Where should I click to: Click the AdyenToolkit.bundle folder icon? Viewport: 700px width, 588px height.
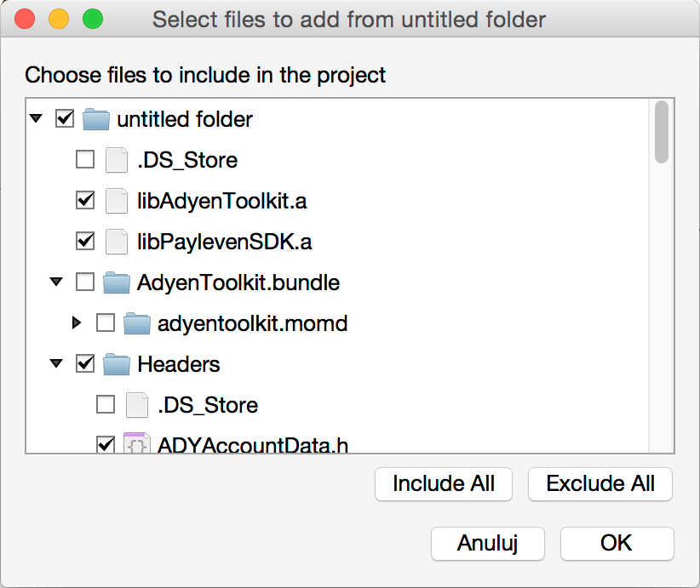[x=117, y=283]
